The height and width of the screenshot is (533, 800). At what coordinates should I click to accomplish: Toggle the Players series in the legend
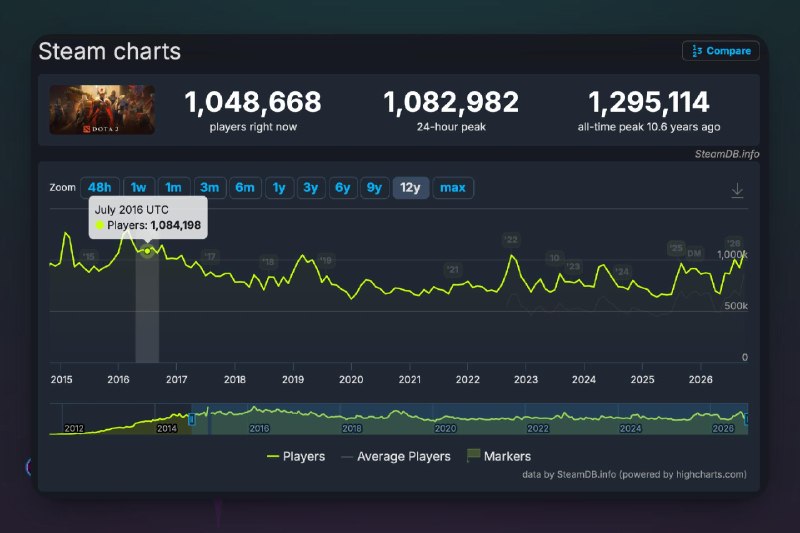pos(296,456)
